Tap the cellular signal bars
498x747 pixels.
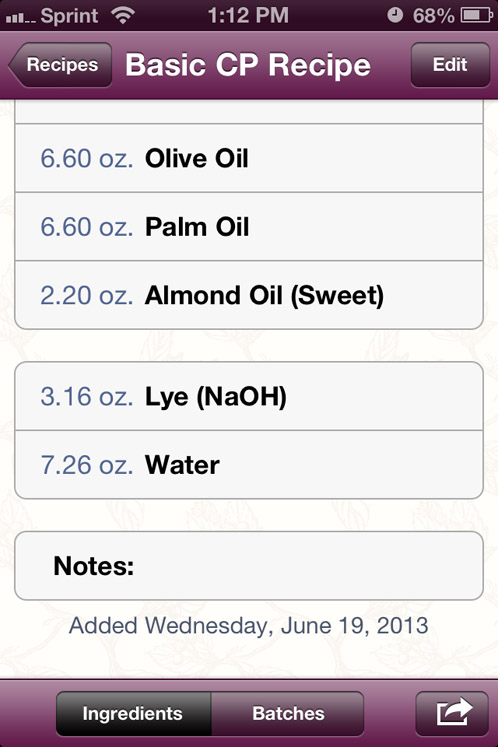[x=20, y=18]
